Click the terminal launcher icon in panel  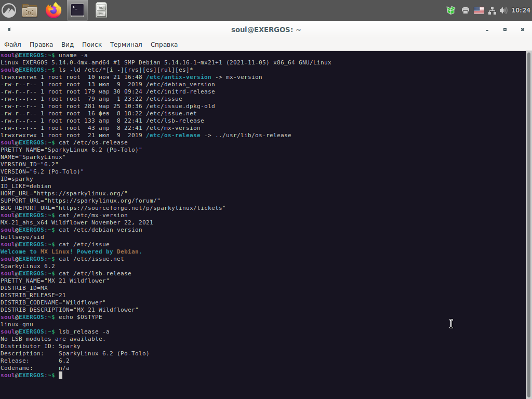[x=77, y=10]
